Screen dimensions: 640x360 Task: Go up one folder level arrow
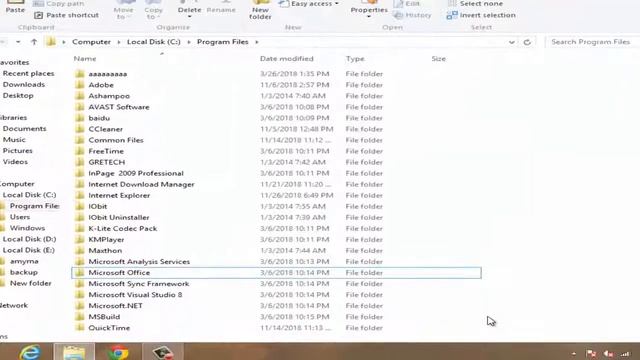click(34, 42)
